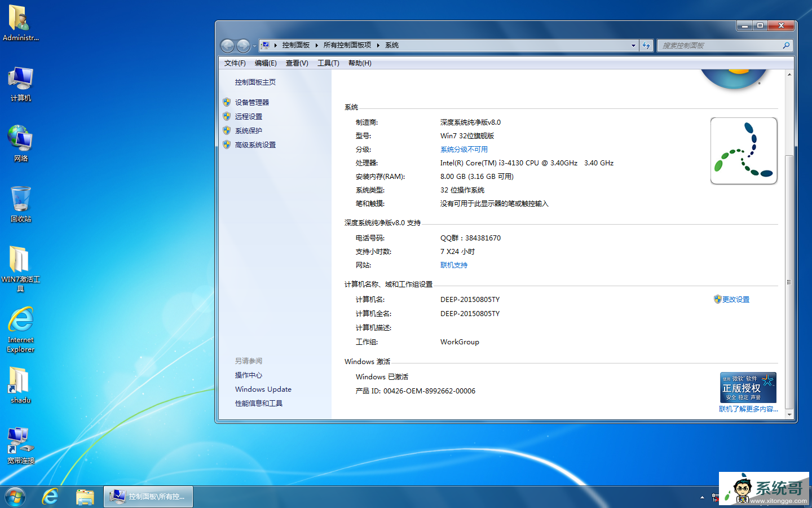Click the 系统分级不可用 link
This screenshot has width=812, height=508.
[x=464, y=150]
